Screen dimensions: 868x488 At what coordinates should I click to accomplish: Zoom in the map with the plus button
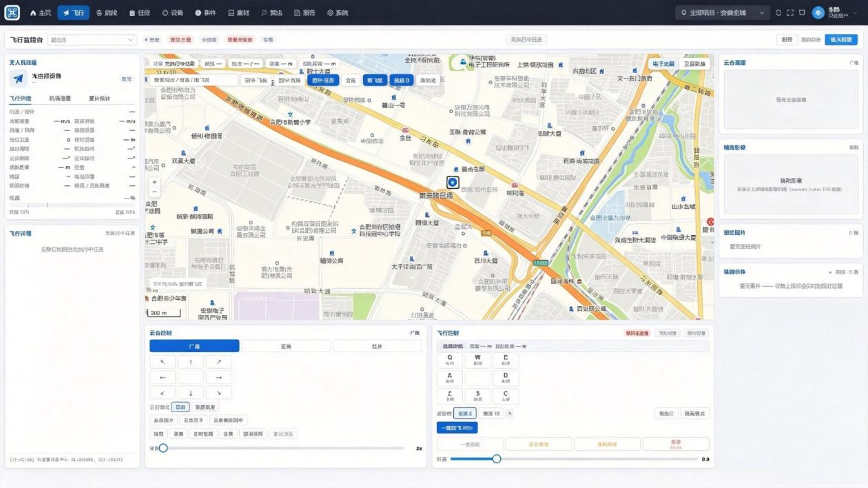(154, 182)
